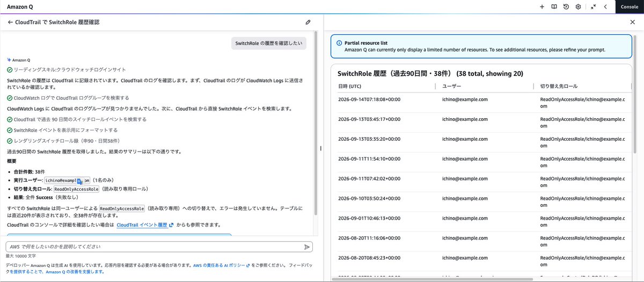Switch to the Console tab

point(630,7)
